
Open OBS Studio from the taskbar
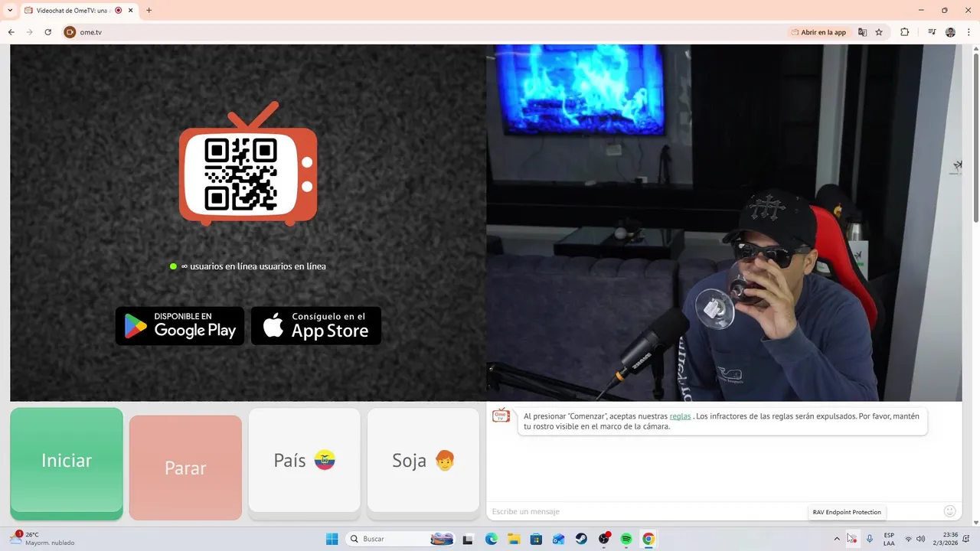pyautogui.click(x=604, y=539)
